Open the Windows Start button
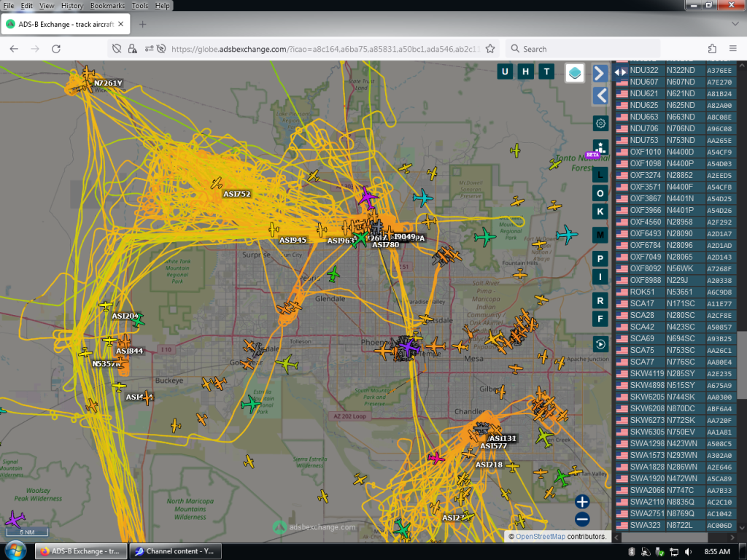Image resolution: width=747 pixels, height=560 pixels. tap(15, 551)
